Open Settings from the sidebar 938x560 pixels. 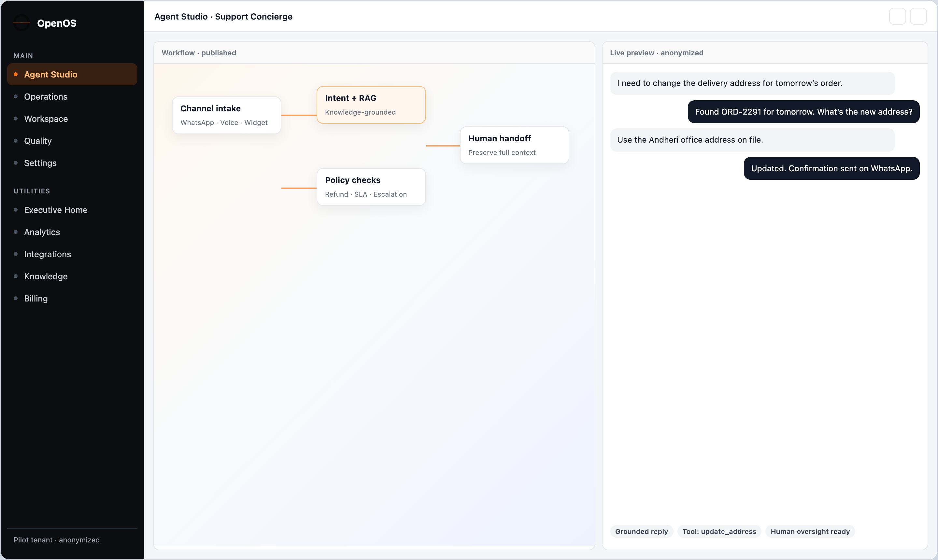(x=72, y=163)
